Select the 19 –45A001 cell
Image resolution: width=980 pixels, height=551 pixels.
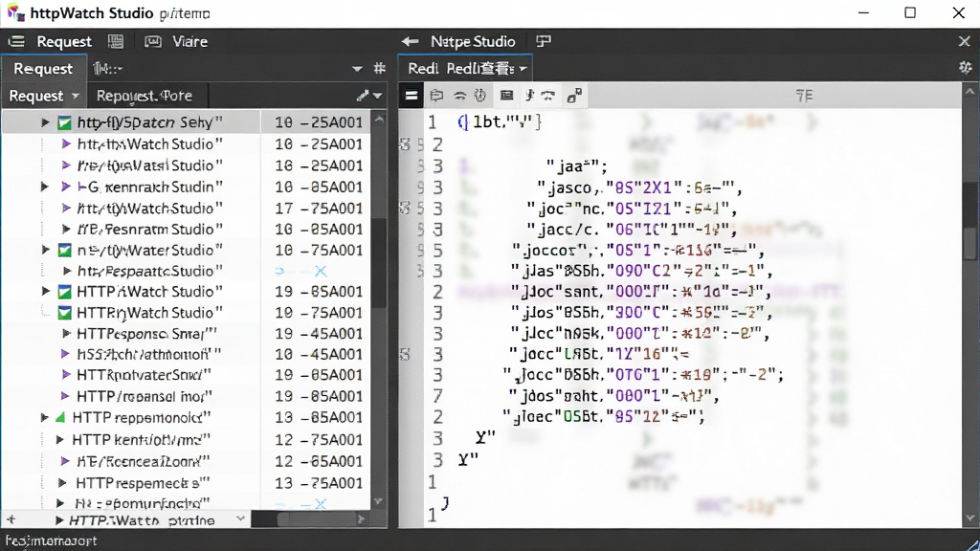coord(319,334)
